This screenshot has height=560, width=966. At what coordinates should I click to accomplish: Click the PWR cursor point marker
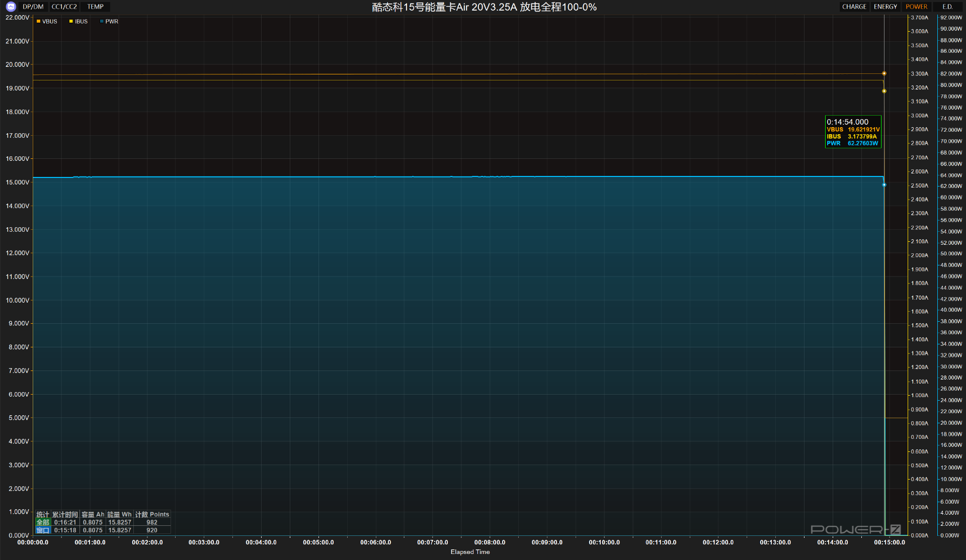(884, 185)
